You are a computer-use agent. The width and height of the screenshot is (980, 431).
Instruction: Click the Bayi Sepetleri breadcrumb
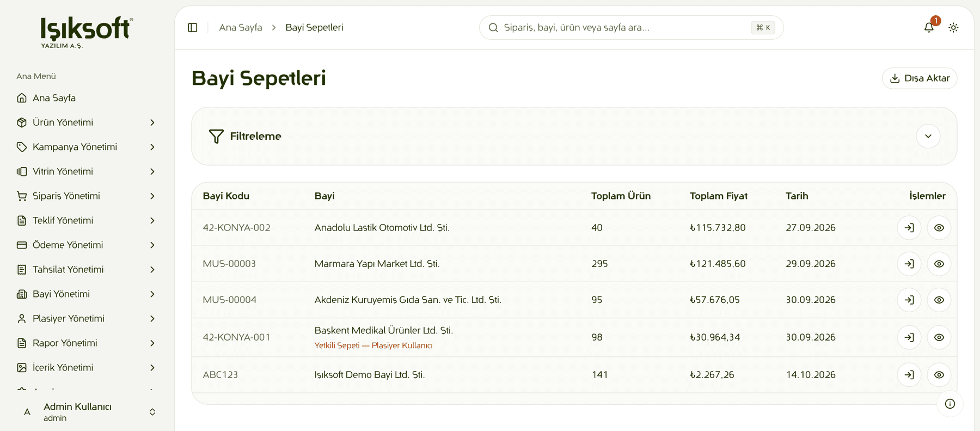coord(314,28)
